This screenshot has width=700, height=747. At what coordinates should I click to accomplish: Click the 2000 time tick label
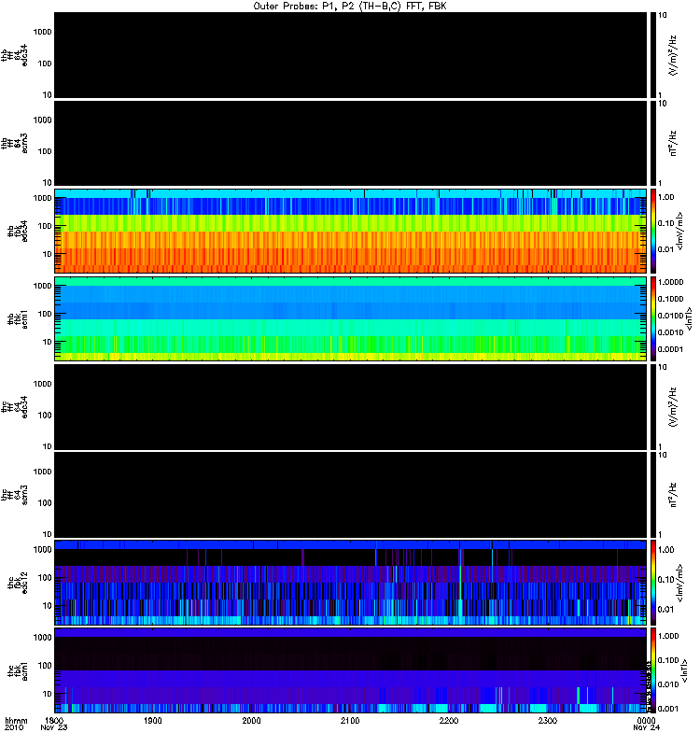(251, 720)
